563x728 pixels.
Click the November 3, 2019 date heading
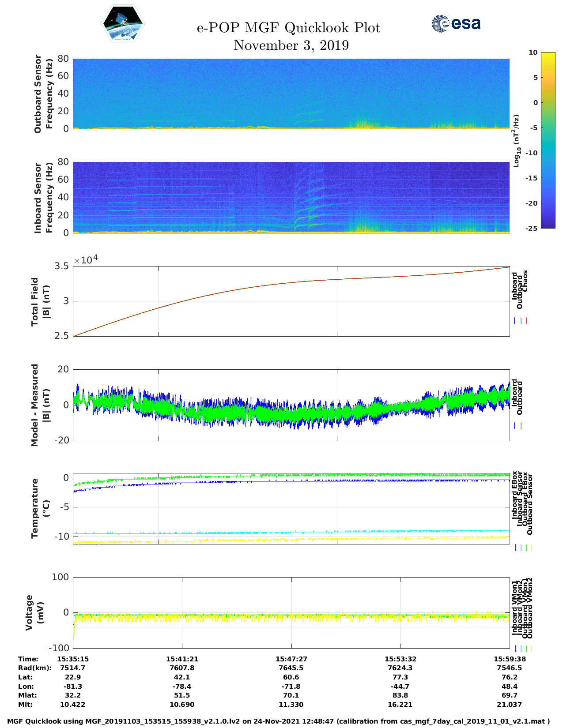point(291,45)
